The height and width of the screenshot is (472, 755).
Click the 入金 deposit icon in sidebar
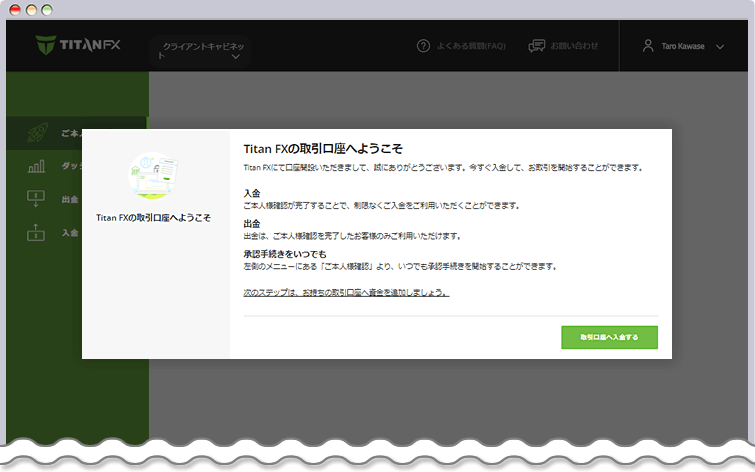pos(36,232)
